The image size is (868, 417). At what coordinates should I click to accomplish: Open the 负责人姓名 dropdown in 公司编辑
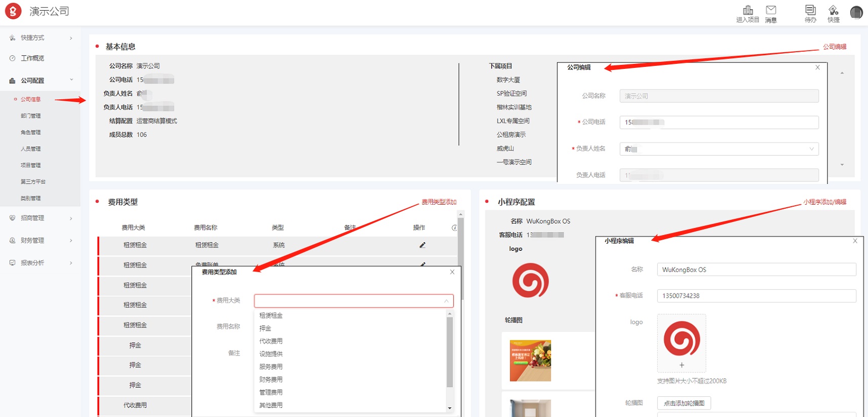click(x=719, y=149)
